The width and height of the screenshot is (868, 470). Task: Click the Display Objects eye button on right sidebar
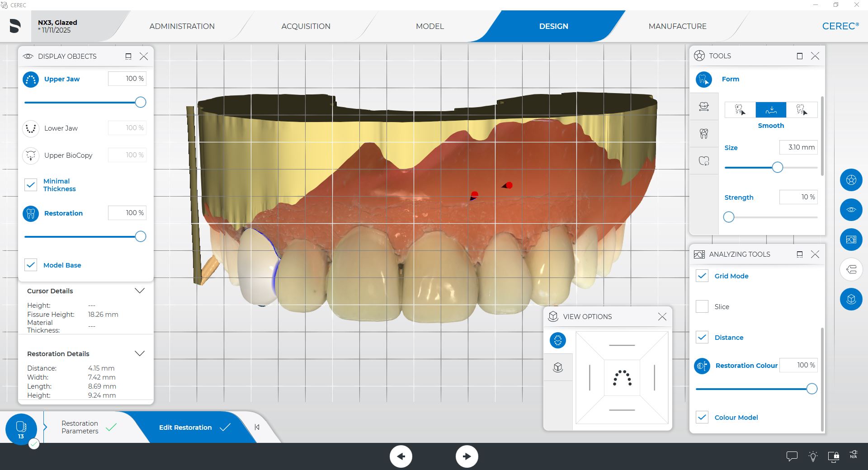(x=851, y=210)
